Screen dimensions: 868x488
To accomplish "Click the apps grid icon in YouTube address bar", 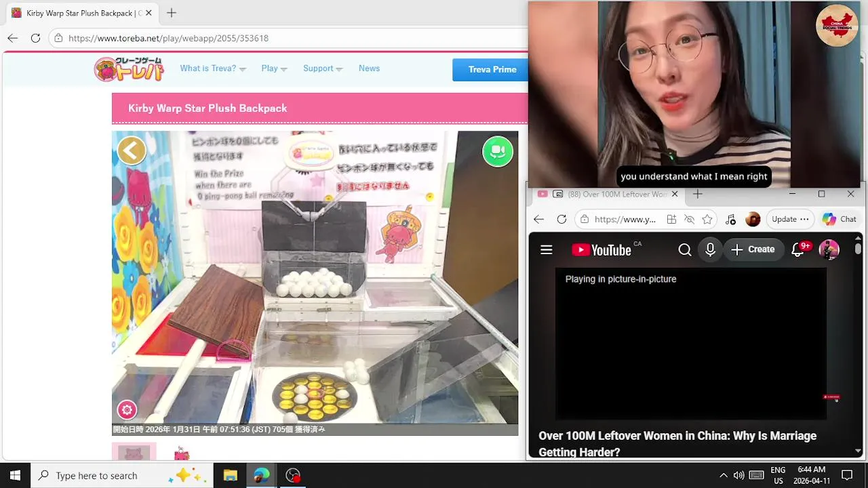I will pos(671,219).
